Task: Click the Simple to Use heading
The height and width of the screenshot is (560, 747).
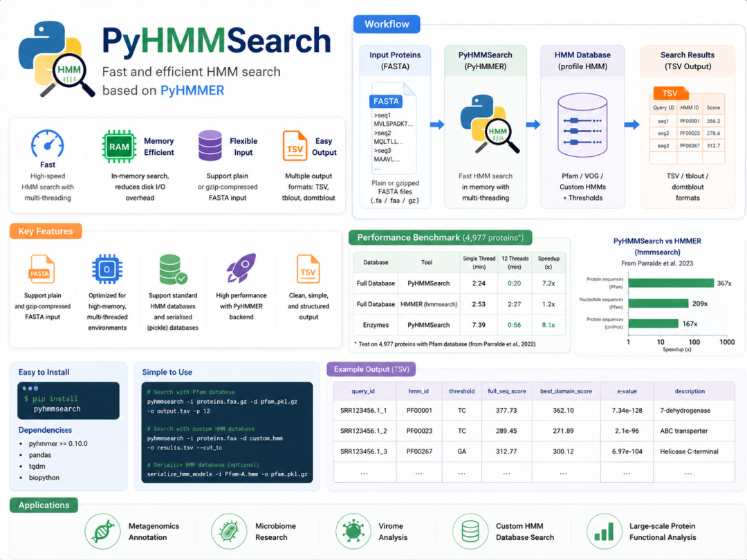Action: tap(167, 372)
